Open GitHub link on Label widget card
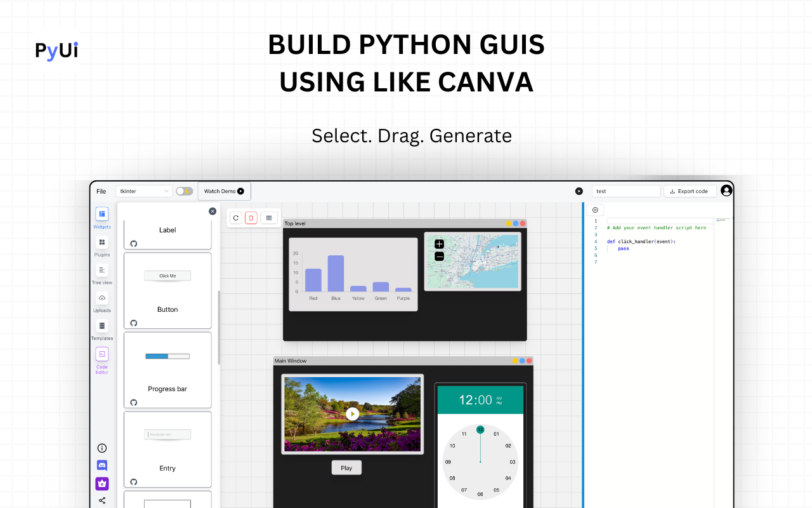This screenshot has height=508, width=812. [133, 244]
